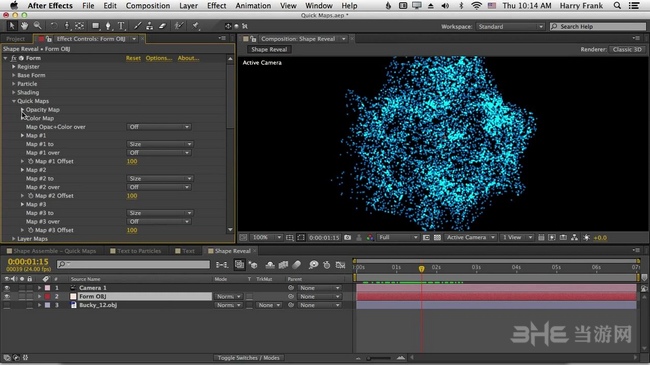
Task: Expand the Register group
Action: 14,66
